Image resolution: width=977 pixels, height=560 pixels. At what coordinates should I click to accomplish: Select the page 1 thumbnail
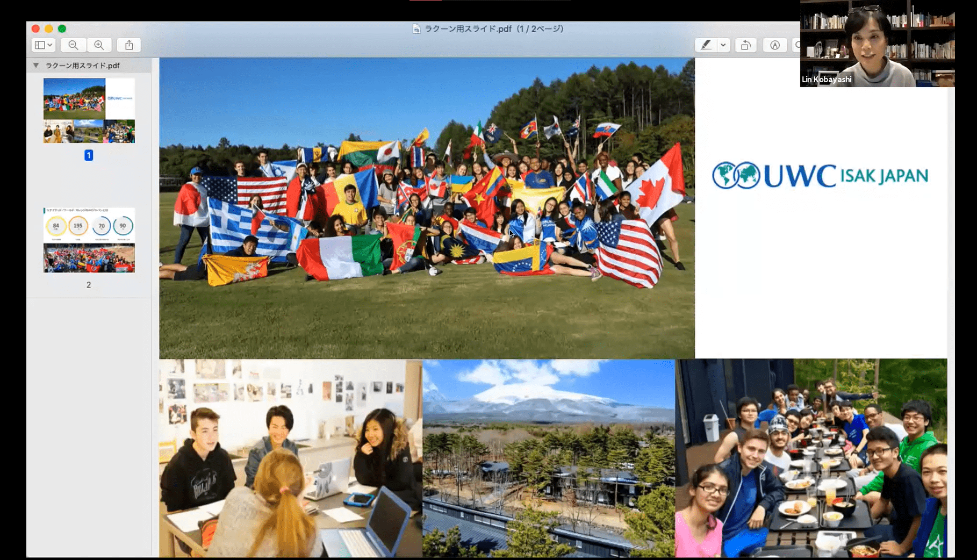click(89, 110)
